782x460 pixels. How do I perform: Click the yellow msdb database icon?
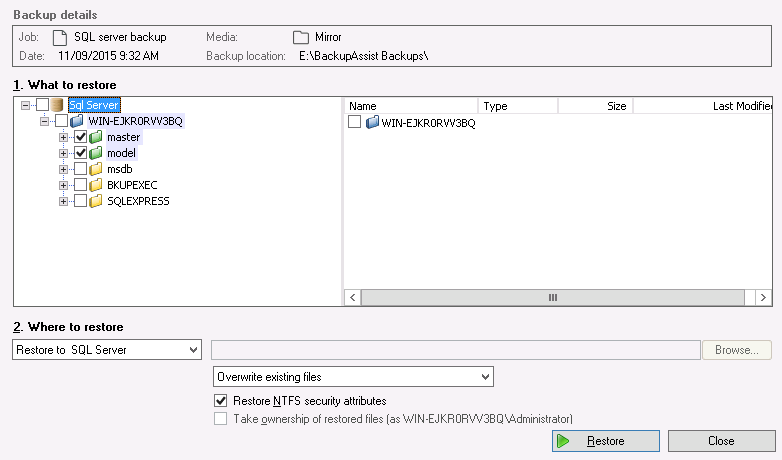96,169
